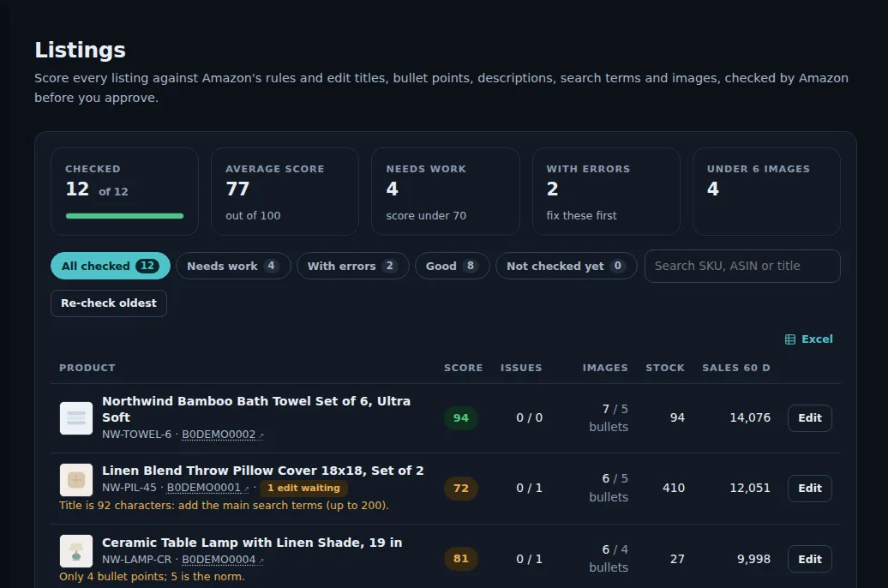
Task: Click the Images column header
Action: [x=605, y=368]
